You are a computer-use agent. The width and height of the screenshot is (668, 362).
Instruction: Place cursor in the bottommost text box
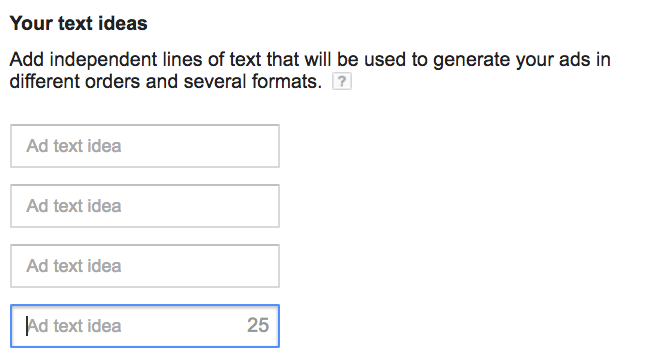pos(145,326)
